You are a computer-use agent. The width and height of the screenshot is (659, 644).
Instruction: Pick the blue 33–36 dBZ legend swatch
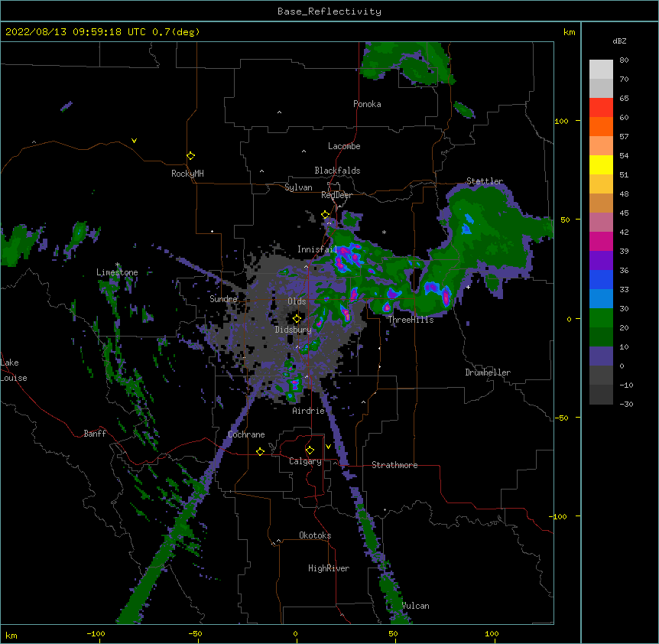[x=601, y=279]
